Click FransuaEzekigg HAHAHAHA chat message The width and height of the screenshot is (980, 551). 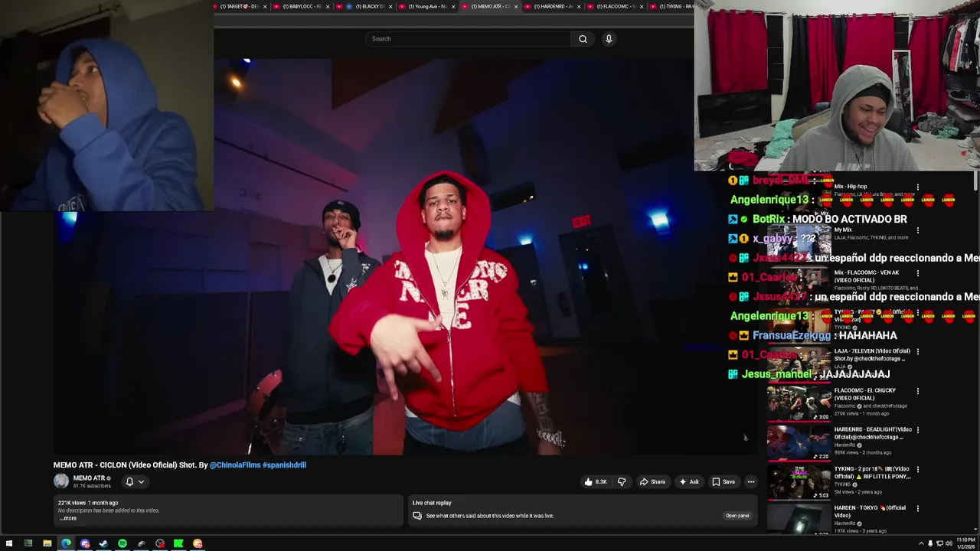click(x=812, y=335)
